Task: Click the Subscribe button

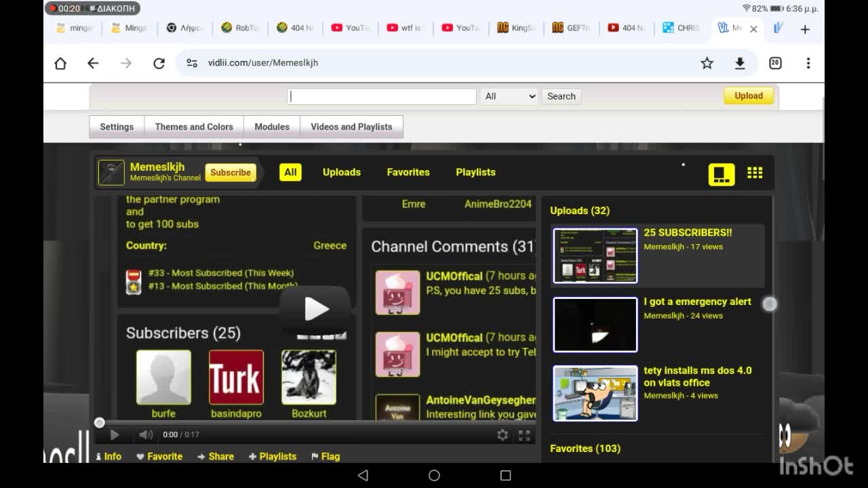Action: (231, 173)
